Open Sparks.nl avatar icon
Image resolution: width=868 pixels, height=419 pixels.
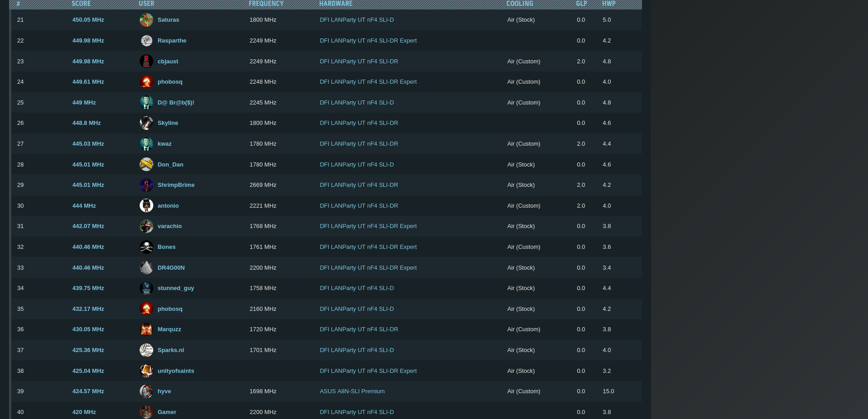146,350
